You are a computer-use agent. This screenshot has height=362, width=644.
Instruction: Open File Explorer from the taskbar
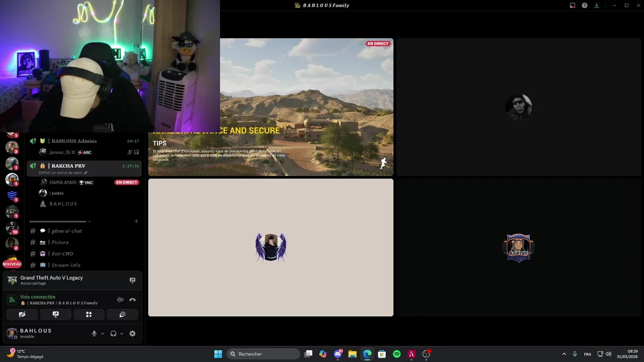point(352,354)
